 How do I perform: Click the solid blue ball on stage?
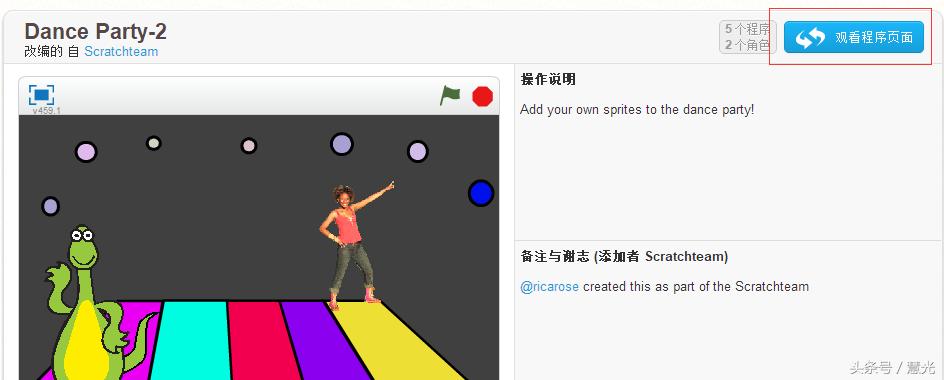(481, 193)
